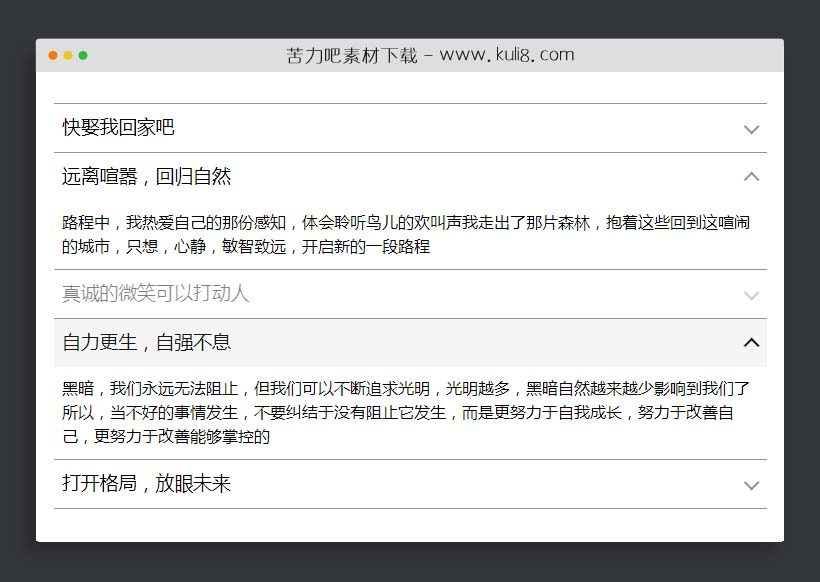Click the chevron next to 真诚的微笑可以打动人
This screenshot has height=582, width=820.
point(751,296)
